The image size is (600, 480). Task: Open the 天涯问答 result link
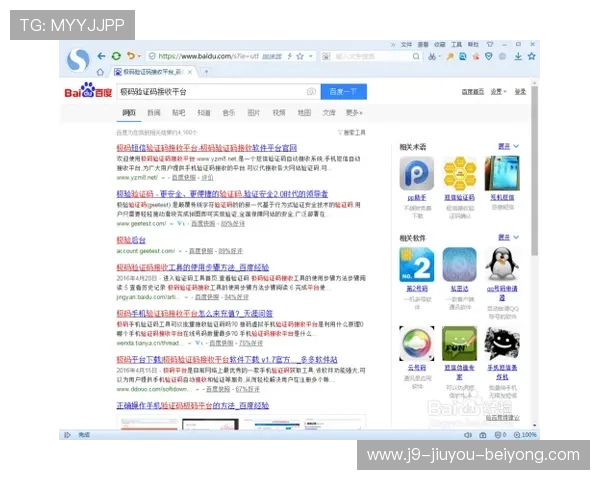tap(194, 313)
